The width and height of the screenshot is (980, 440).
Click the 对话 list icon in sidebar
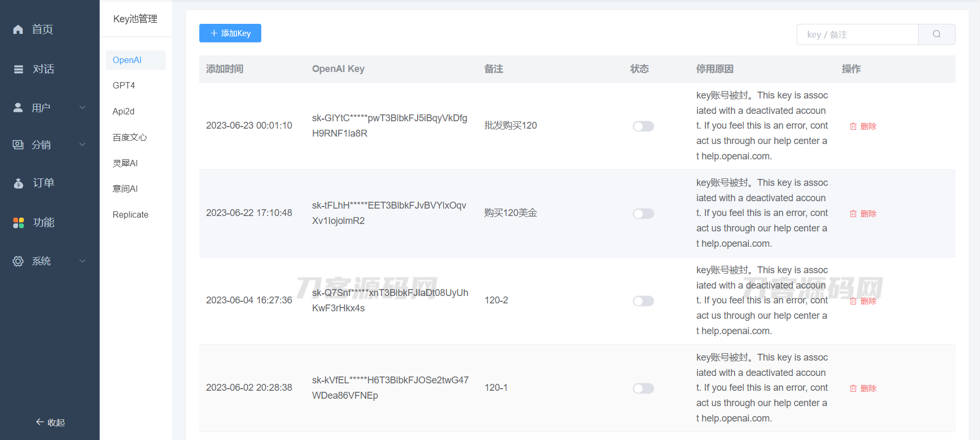click(19, 69)
